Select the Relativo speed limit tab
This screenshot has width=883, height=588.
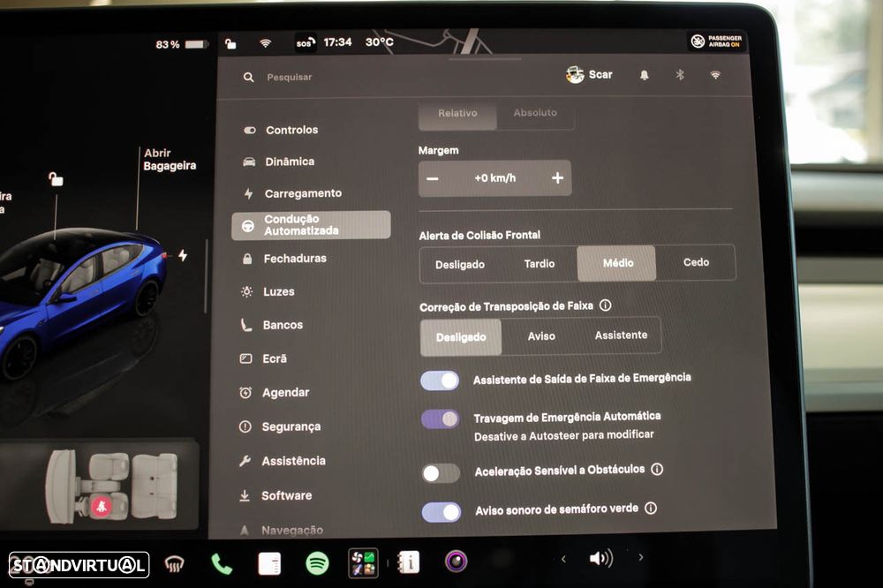tap(457, 113)
